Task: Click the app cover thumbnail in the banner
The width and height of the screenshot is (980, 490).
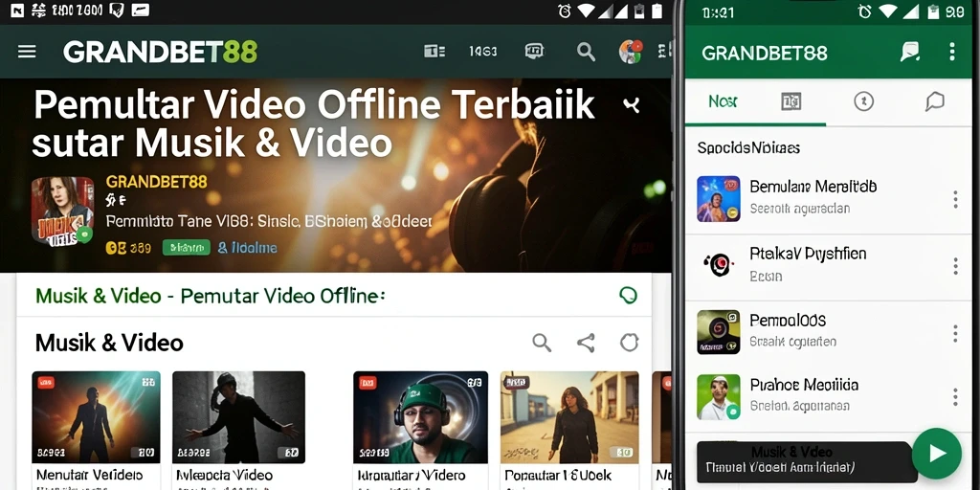Action: point(62,211)
